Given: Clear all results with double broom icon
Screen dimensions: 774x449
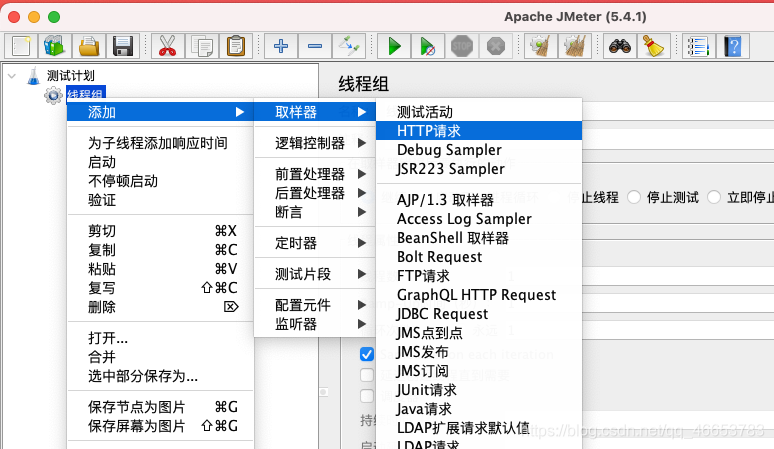Looking at the screenshot, I should pyautogui.click(x=575, y=46).
